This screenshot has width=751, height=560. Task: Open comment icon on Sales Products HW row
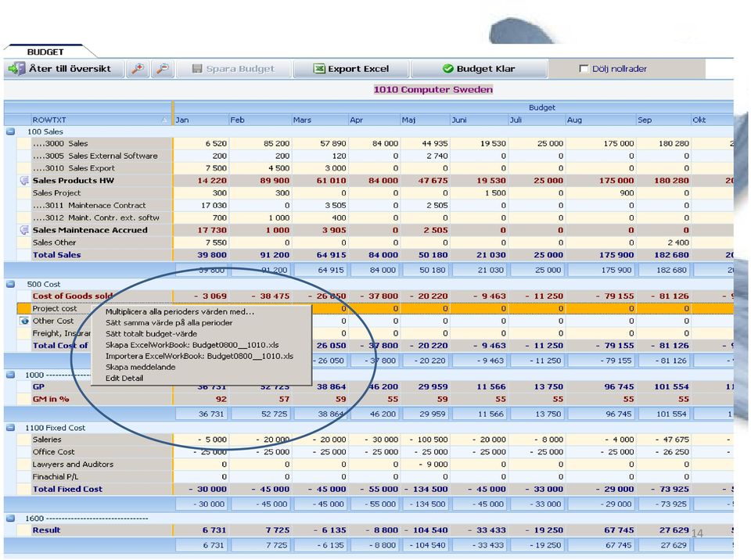(x=24, y=181)
